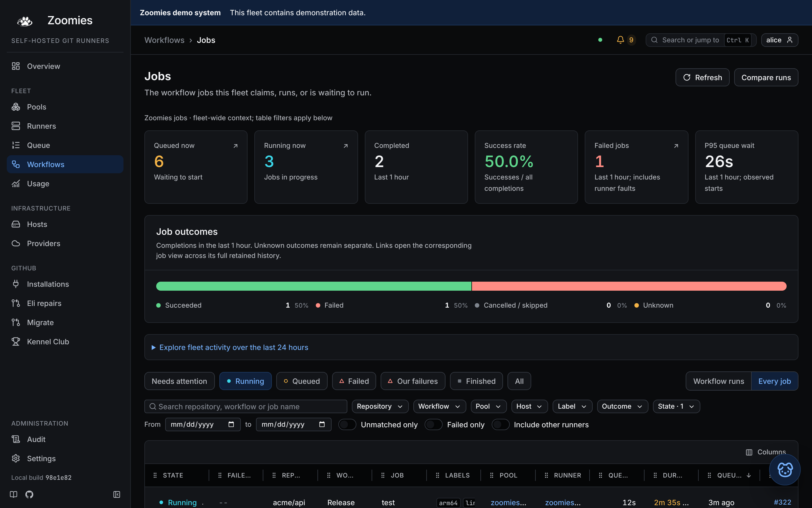The image size is (812, 508).
Task: Select the Queued filter tab
Action: click(x=301, y=381)
